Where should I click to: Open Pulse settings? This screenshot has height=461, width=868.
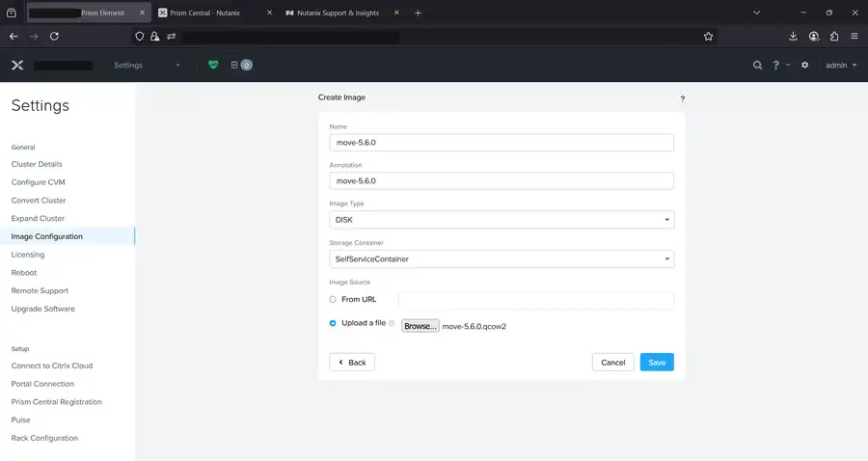tap(20, 420)
